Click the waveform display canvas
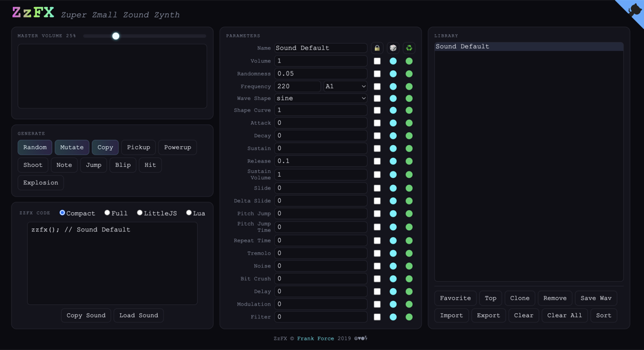The height and width of the screenshot is (350, 644). pyautogui.click(x=112, y=76)
